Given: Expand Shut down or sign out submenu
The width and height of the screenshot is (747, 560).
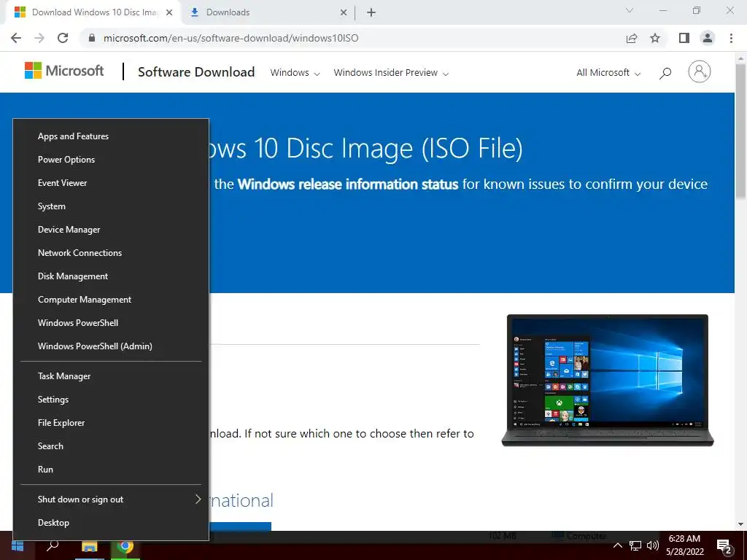Looking at the screenshot, I should coord(111,499).
